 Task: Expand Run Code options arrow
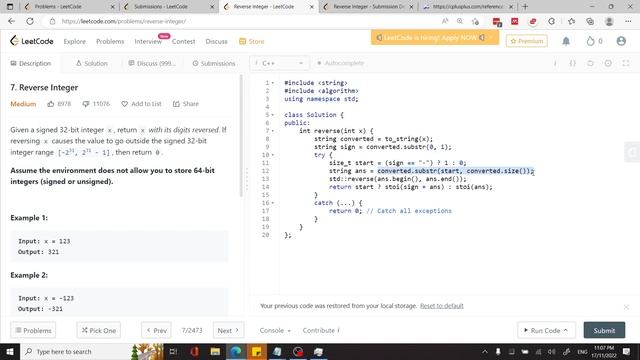[x=566, y=330]
